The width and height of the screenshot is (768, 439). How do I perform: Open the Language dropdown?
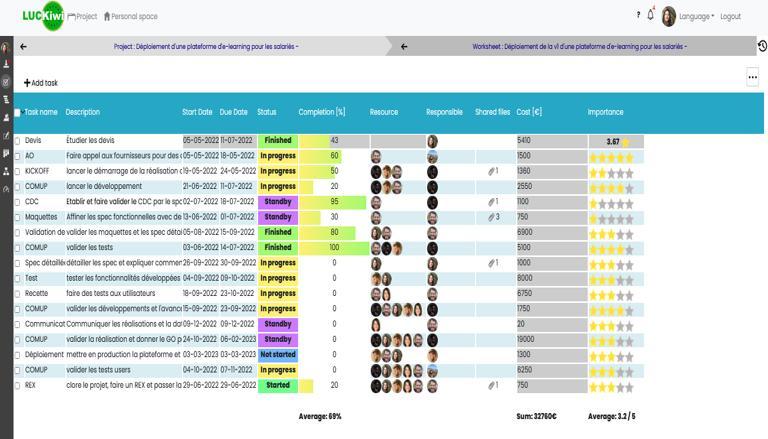pyautogui.click(x=696, y=16)
